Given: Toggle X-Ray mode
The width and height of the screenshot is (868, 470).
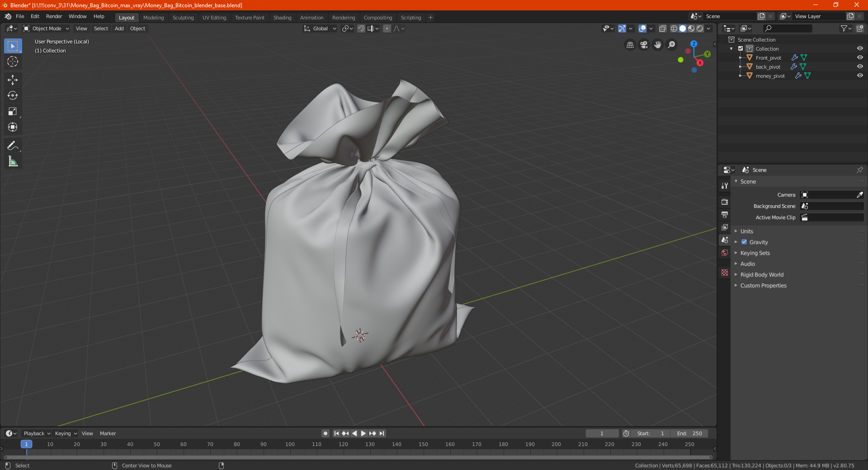Looking at the screenshot, I should (663, 28).
